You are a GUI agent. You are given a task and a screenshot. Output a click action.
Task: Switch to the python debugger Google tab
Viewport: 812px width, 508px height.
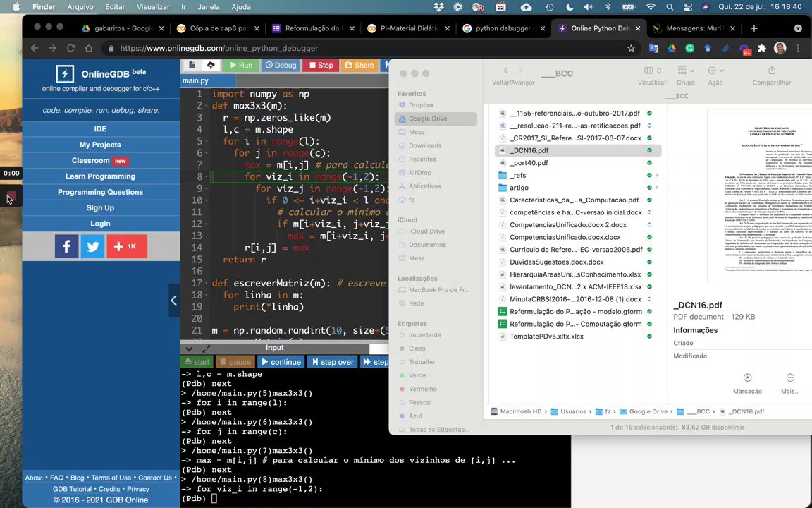tap(503, 28)
